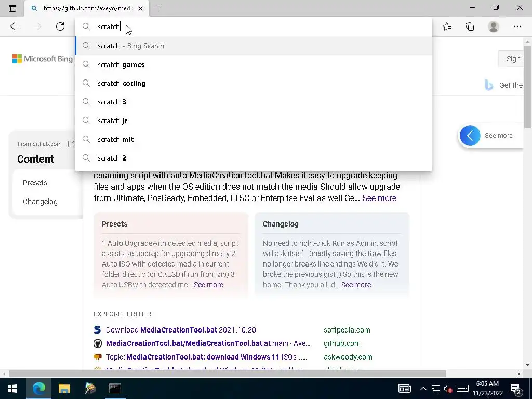Click the scroll right arrow
Image resolution: width=532 pixels, height=399 pixels.
518,374
